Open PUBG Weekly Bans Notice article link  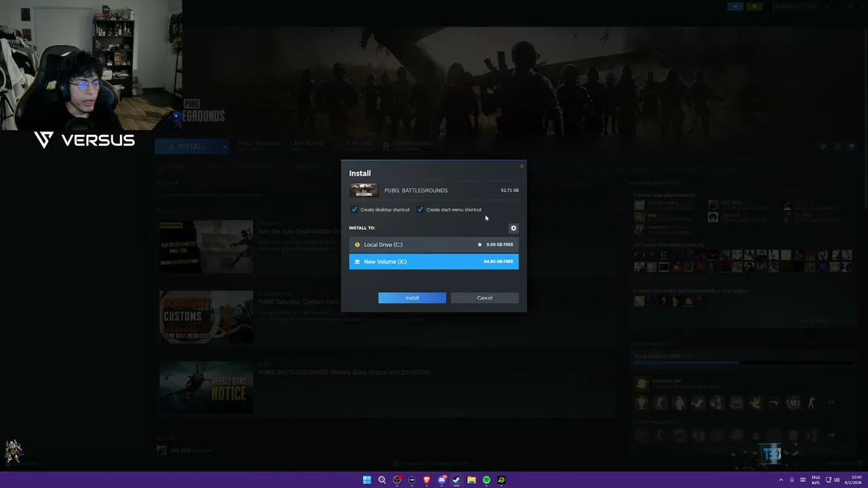344,372
